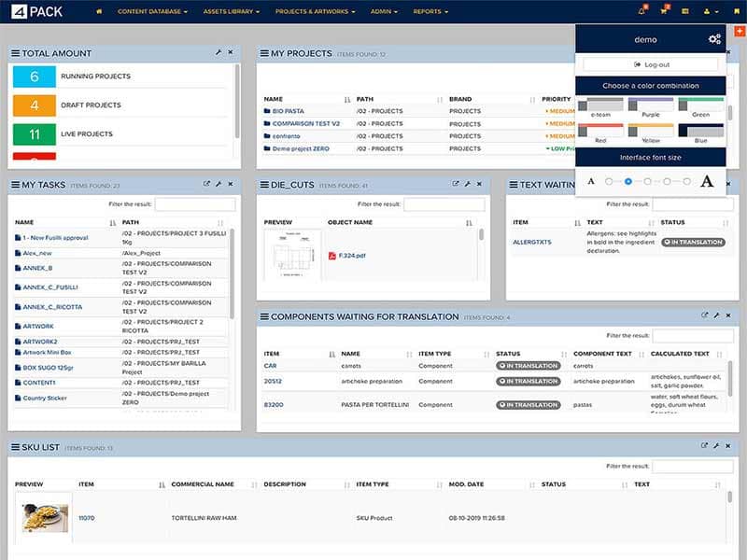Open the shopping cart icon
This screenshot has height=560, width=747.
coord(664,11)
